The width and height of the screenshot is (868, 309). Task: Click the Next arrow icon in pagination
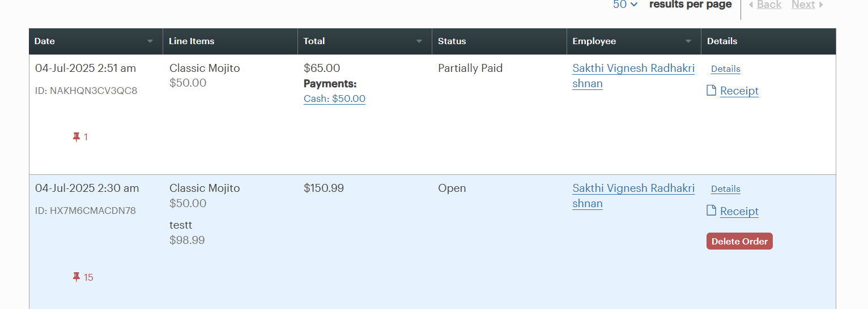(x=821, y=5)
